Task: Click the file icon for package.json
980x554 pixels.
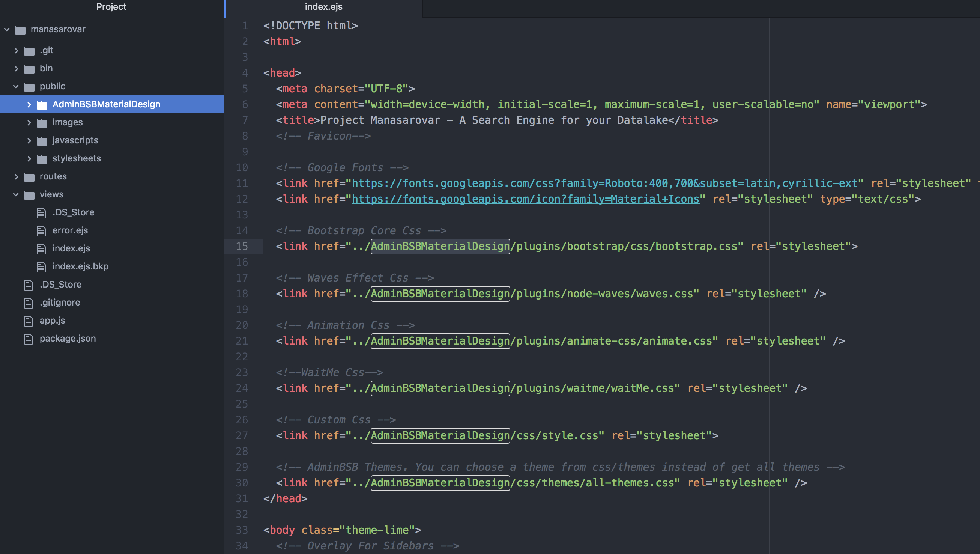Action: coord(29,339)
